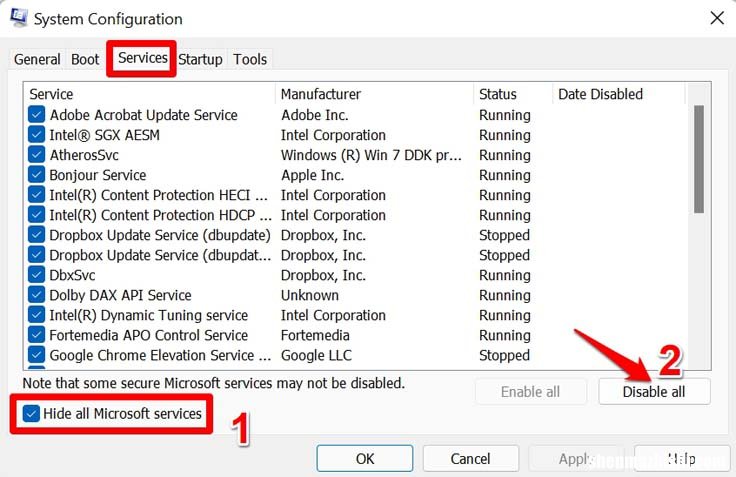The width and height of the screenshot is (736, 477).
Task: Toggle the AtherosSvc checkbox
Action: (x=37, y=155)
